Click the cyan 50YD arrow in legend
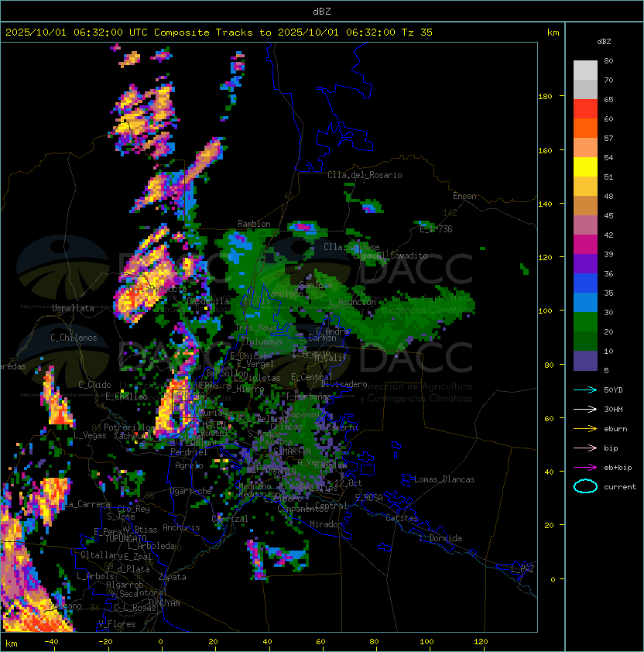The height and width of the screenshot is (652, 644). point(585,390)
